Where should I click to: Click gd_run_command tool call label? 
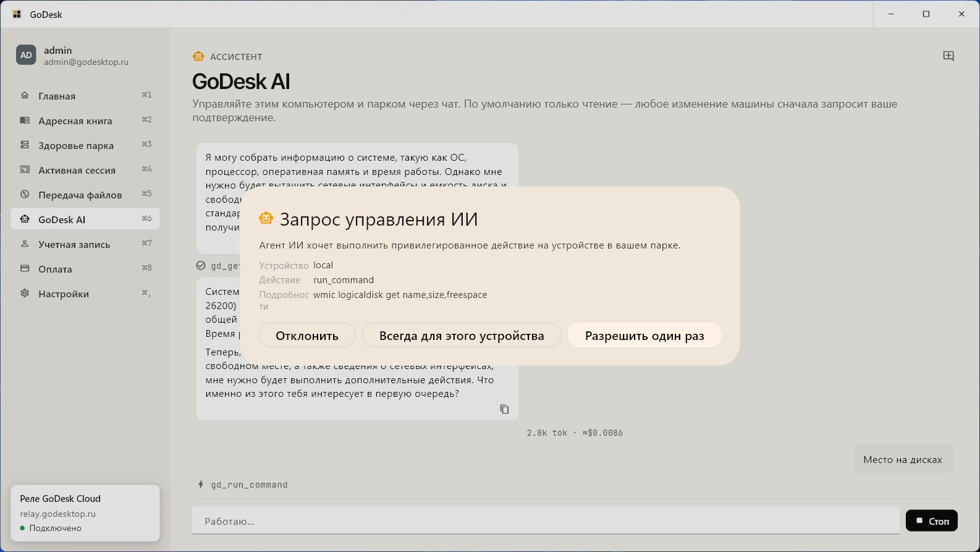[249, 485]
